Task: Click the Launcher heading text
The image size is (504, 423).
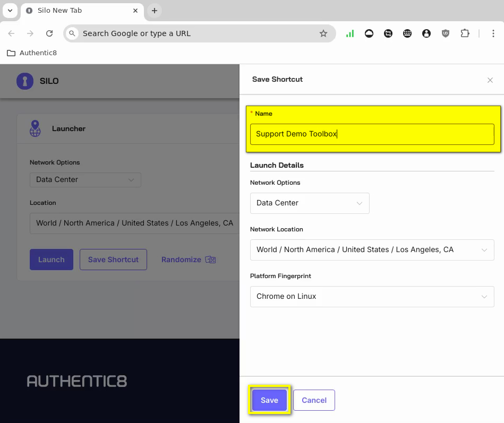Action: tap(69, 128)
